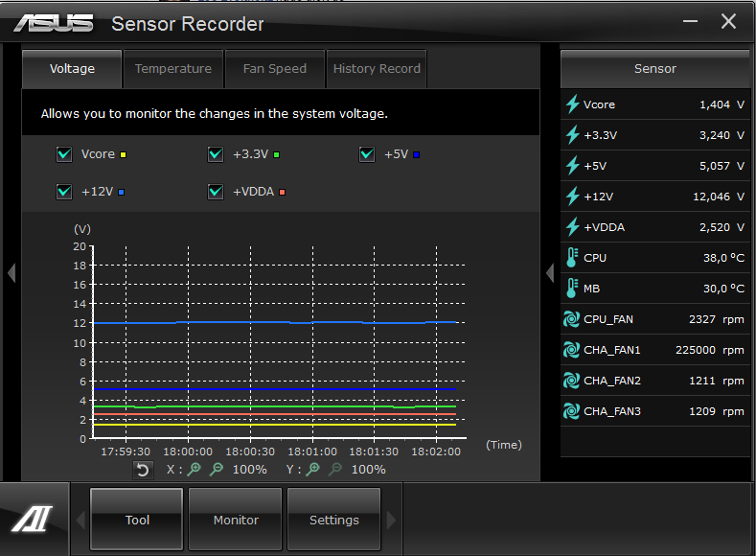756x556 pixels.
Task: Click the Y axis 100% zoom value
Action: tap(368, 470)
